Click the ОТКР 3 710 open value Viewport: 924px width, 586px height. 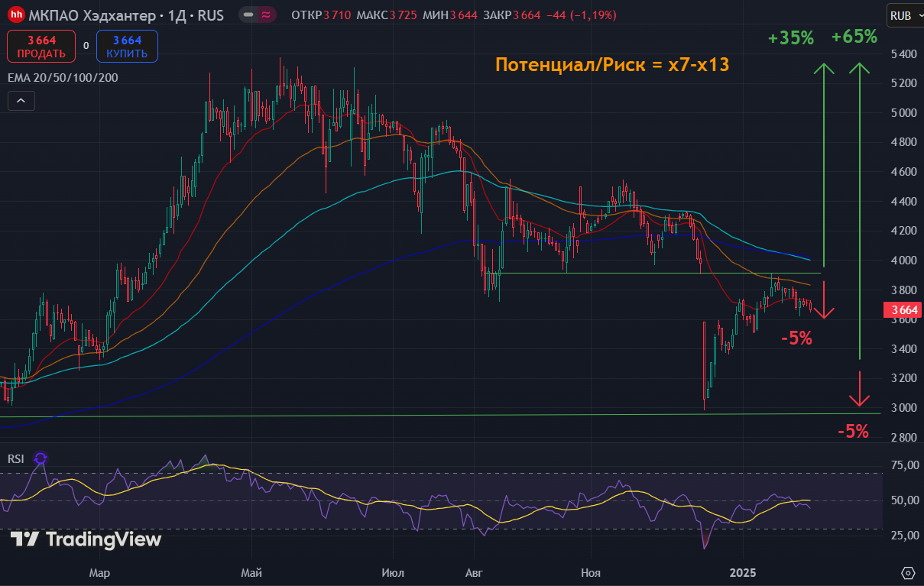coord(321,15)
